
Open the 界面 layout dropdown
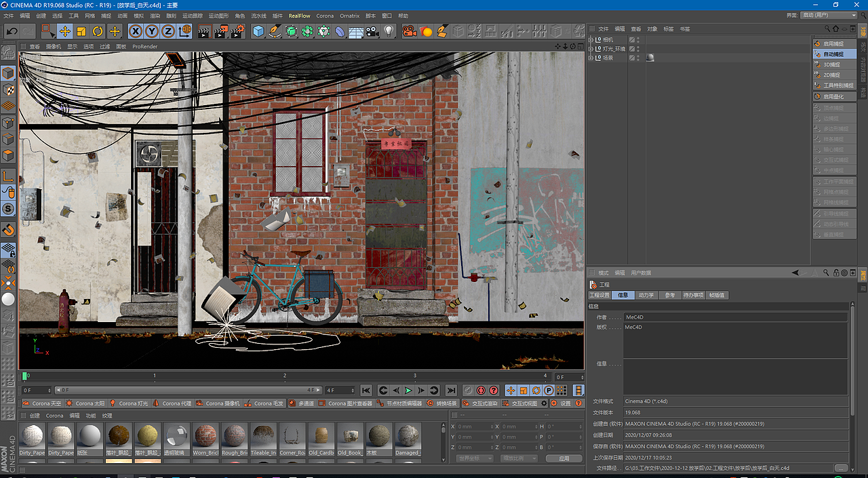tap(829, 15)
